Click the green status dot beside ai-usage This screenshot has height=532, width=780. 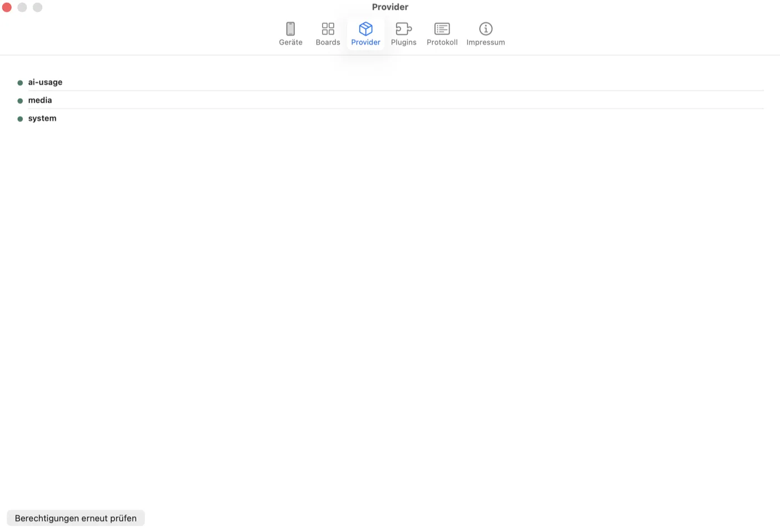[x=20, y=83]
